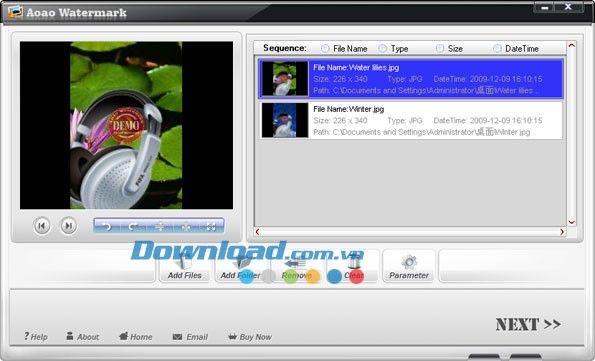Rotate the preview image counterclockwise
Screen dimensions: 595x361
(x=107, y=227)
